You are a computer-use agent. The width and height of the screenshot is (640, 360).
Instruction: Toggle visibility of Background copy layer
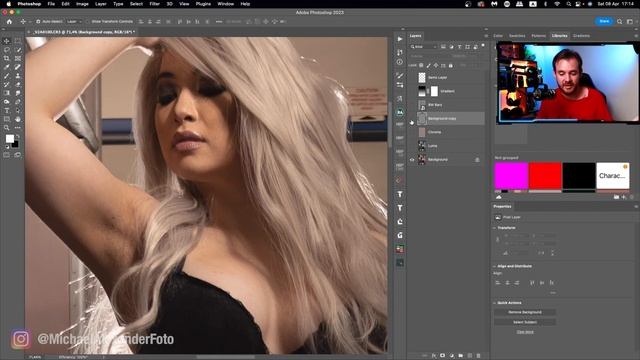(412, 119)
